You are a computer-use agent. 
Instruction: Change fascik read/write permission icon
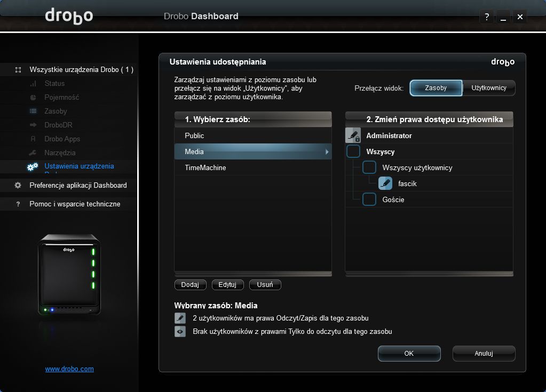coord(385,183)
